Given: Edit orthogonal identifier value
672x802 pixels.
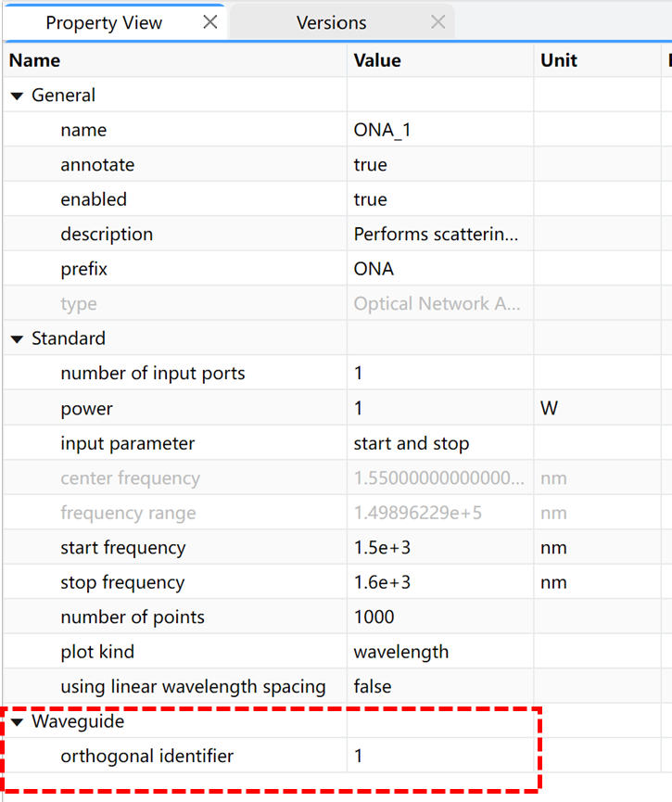Looking at the screenshot, I should coord(440,756).
